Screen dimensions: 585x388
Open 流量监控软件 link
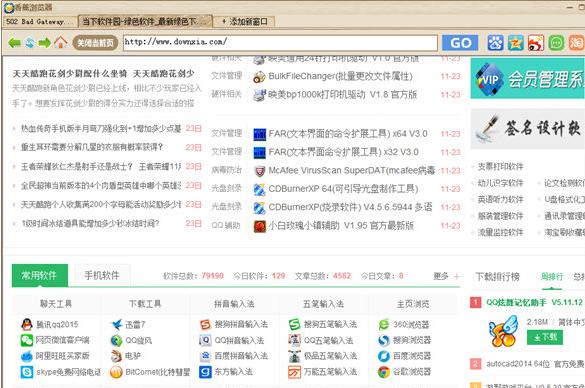(x=500, y=232)
